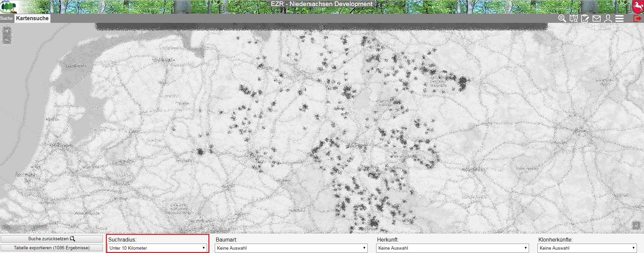Viewport: 644px width, 253px height.
Task: Click the envelope mail icon
Action: click(x=596, y=18)
